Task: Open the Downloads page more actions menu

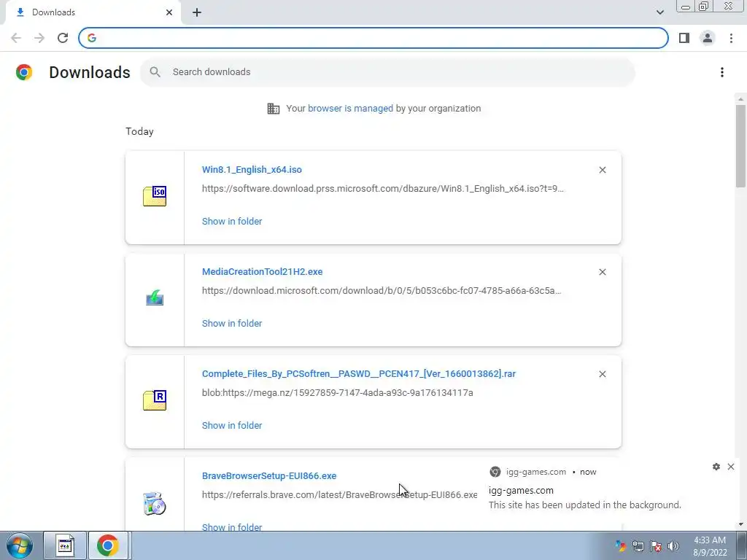Action: (x=721, y=72)
